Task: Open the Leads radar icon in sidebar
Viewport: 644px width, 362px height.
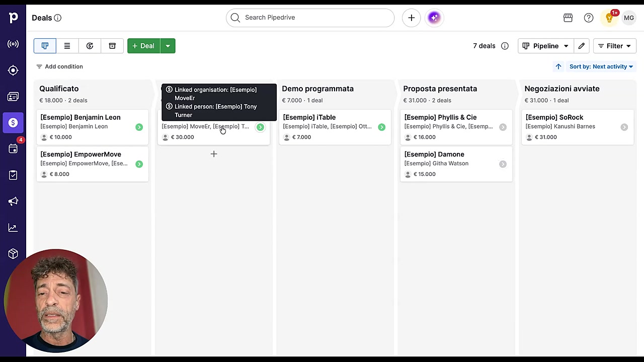Action: 13,44
